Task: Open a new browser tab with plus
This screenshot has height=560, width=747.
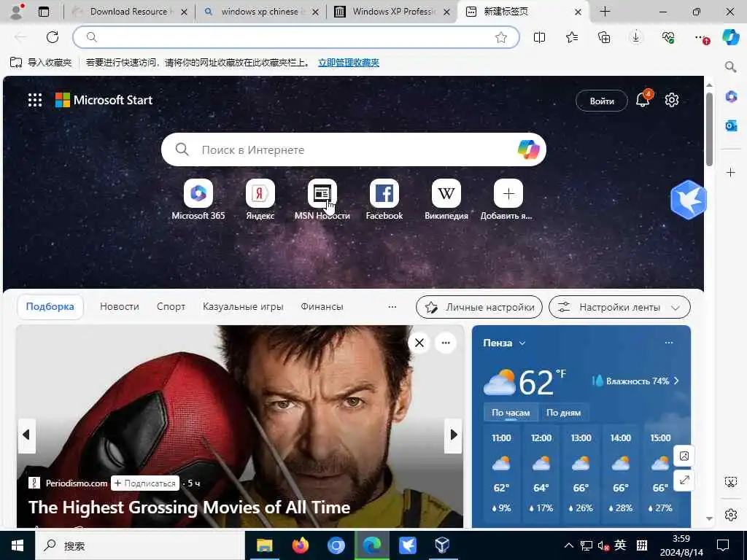Action: (x=605, y=12)
